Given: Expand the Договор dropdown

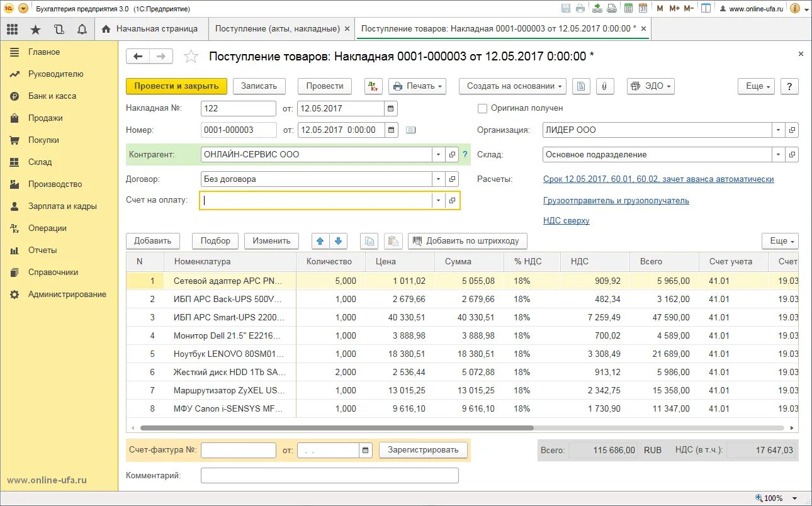Looking at the screenshot, I should click(438, 179).
